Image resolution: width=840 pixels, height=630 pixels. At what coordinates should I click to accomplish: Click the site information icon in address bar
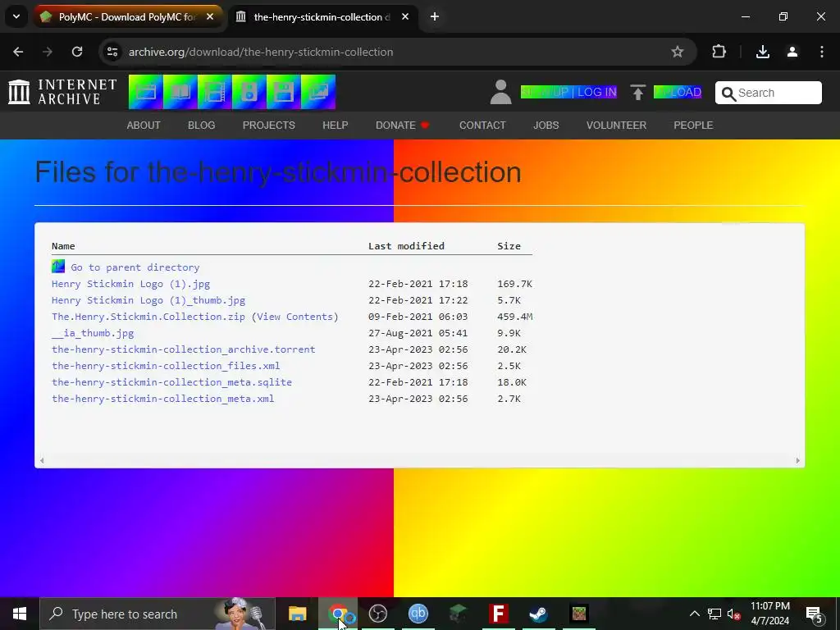pyautogui.click(x=112, y=52)
